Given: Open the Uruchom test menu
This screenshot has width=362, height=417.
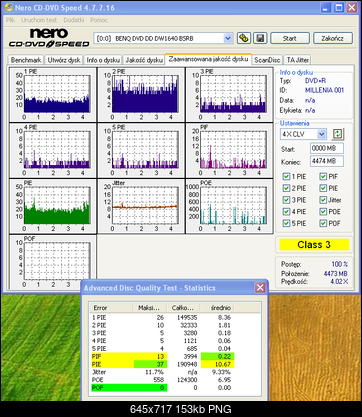Looking at the screenshot, I should tap(39, 20).
